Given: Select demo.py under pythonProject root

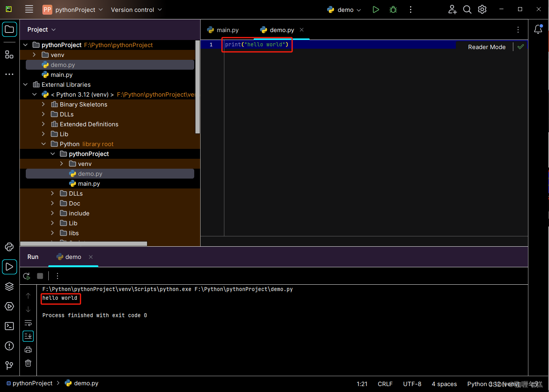Looking at the screenshot, I should coord(110,65).
